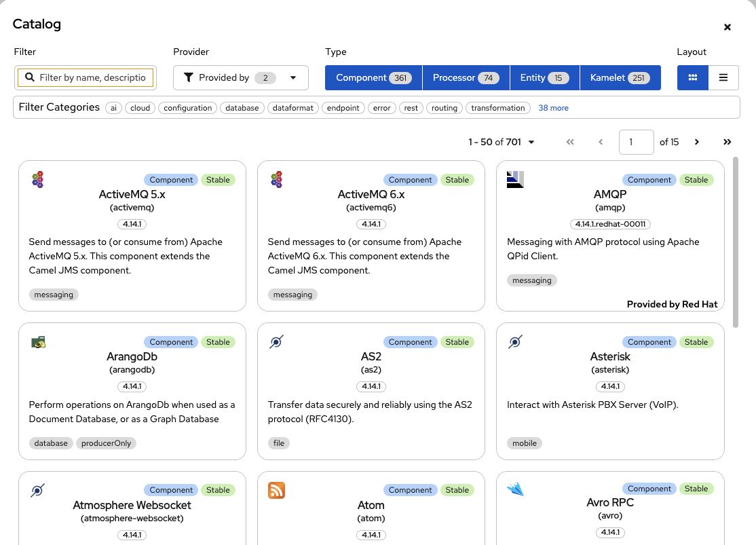
Task: Click the ActiveMQ 6.x component logo icon
Action: click(x=277, y=179)
